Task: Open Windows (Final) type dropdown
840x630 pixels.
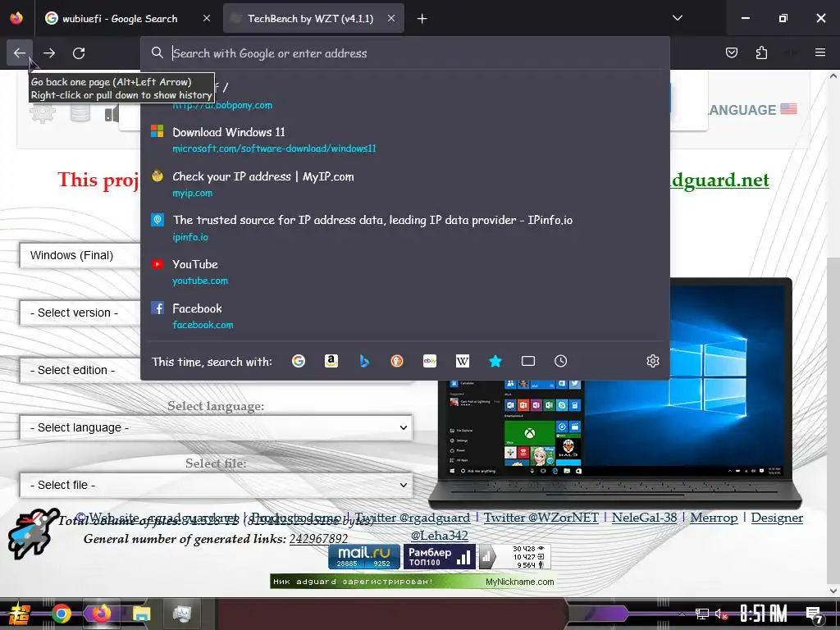Action: [80, 255]
